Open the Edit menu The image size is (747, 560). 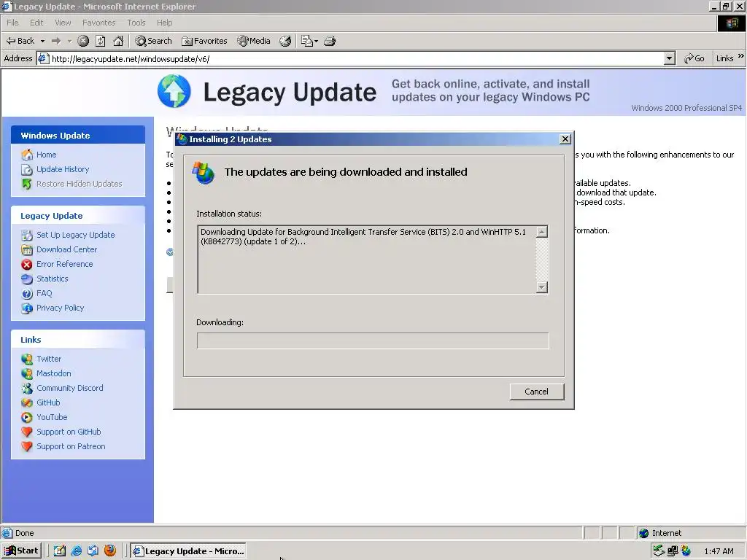[x=36, y=23]
